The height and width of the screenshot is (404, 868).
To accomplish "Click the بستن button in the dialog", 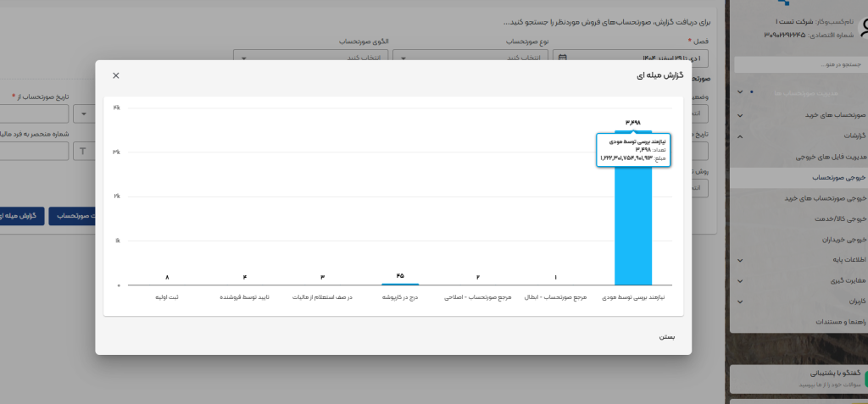I will [x=667, y=336].
